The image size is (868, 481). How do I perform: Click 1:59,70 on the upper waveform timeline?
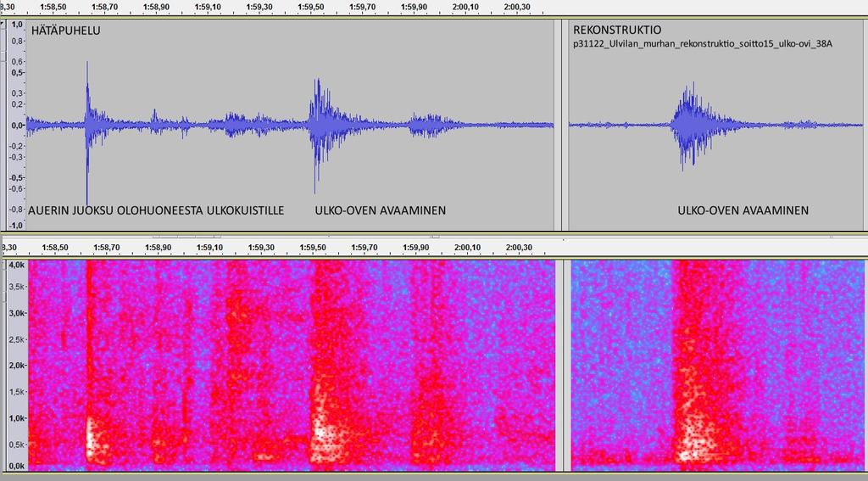coord(363,7)
